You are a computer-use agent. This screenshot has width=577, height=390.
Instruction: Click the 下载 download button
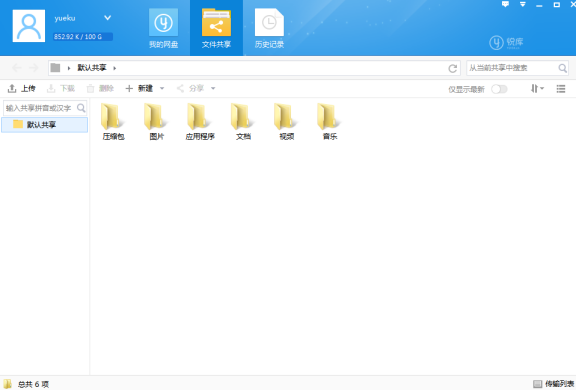coord(61,88)
